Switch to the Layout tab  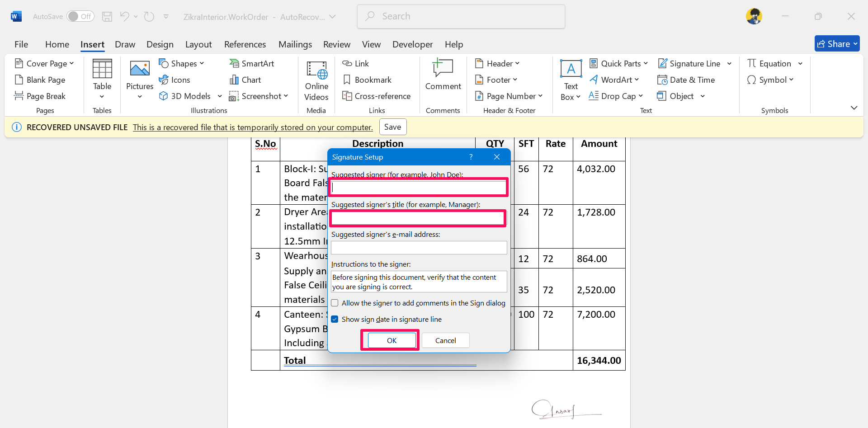pyautogui.click(x=198, y=44)
